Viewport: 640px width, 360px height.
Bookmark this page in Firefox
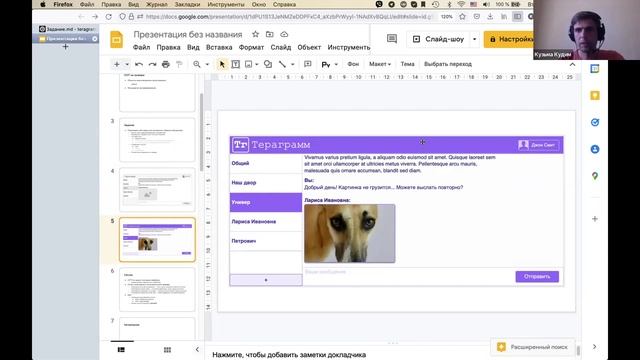click(462, 17)
